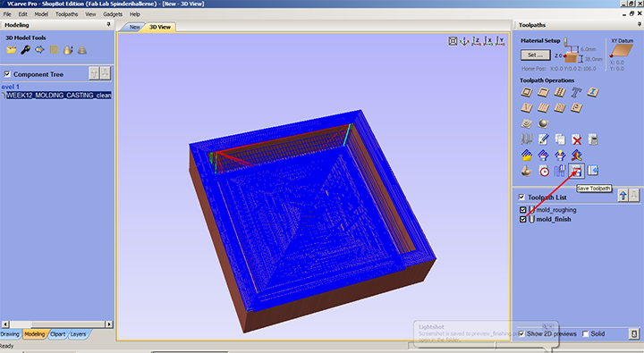Click the Duplicate toolpath icon
The width and height of the screenshot is (644, 353).
560,139
